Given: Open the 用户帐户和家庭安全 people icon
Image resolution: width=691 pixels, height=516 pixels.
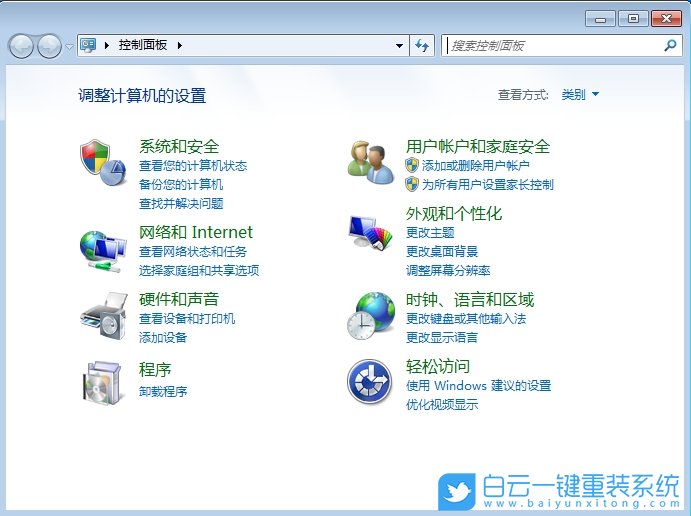Looking at the screenshot, I should [x=371, y=163].
